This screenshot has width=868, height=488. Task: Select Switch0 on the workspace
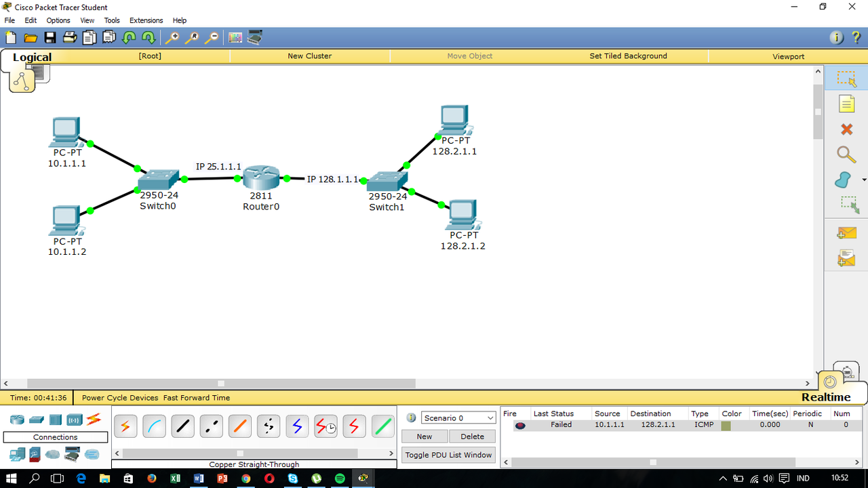click(158, 180)
